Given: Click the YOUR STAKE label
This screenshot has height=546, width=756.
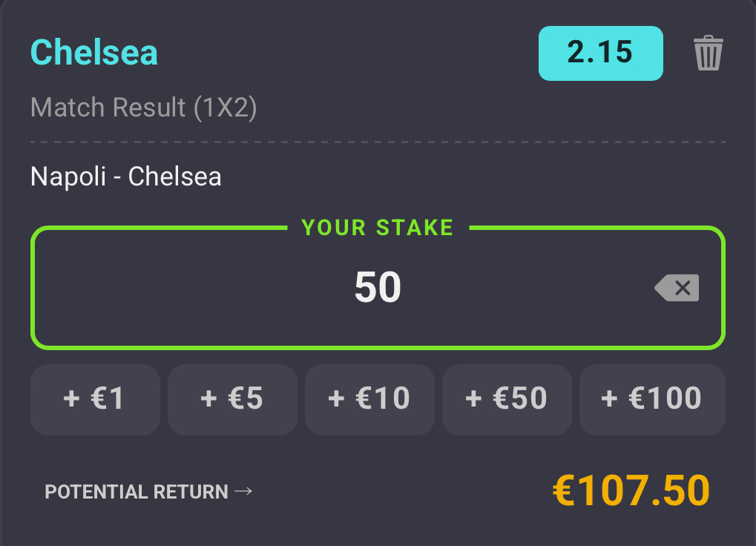Looking at the screenshot, I should (378, 228).
